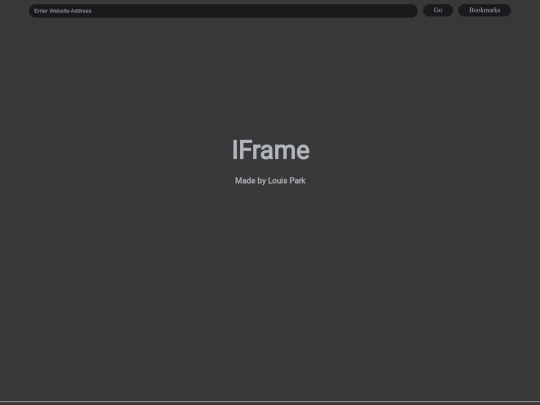The image size is (540, 405).
Task: Navigate using the Go button
Action: [x=438, y=10]
